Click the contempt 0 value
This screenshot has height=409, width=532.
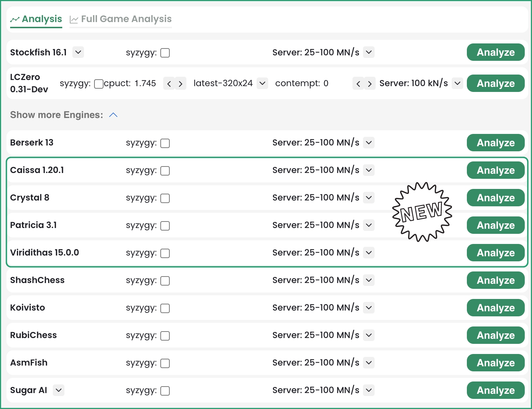point(326,83)
